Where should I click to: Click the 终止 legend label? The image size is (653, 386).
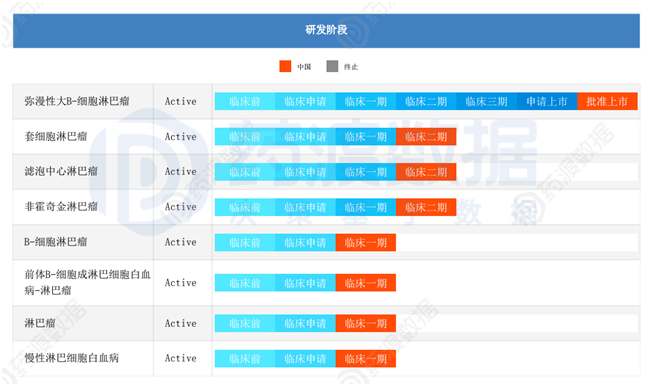coord(351,67)
